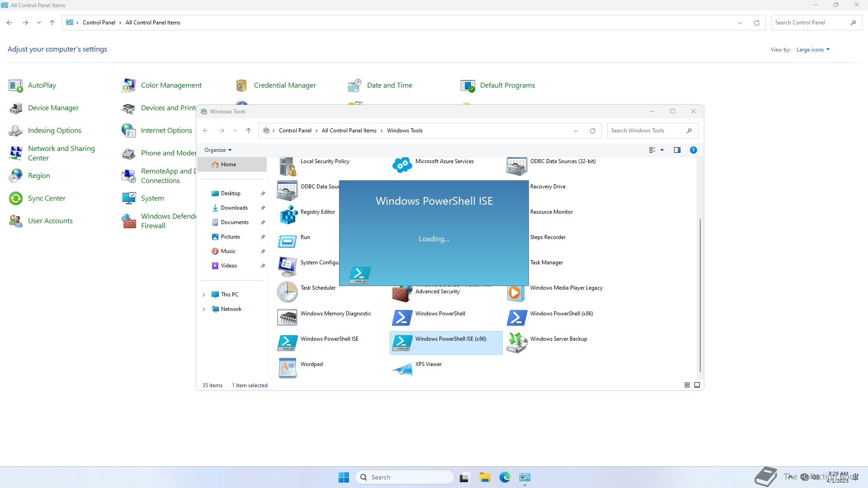Open the System Configuration icon
The image size is (868, 488).
coord(288,266)
